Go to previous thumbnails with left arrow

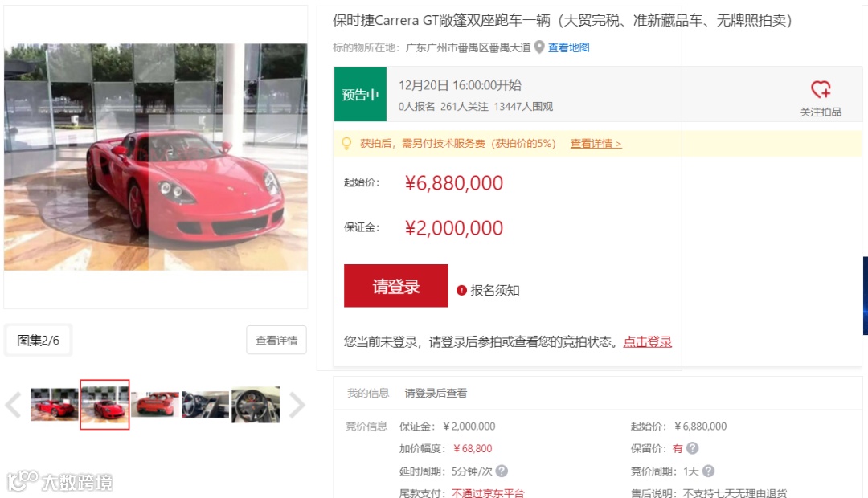(x=13, y=405)
